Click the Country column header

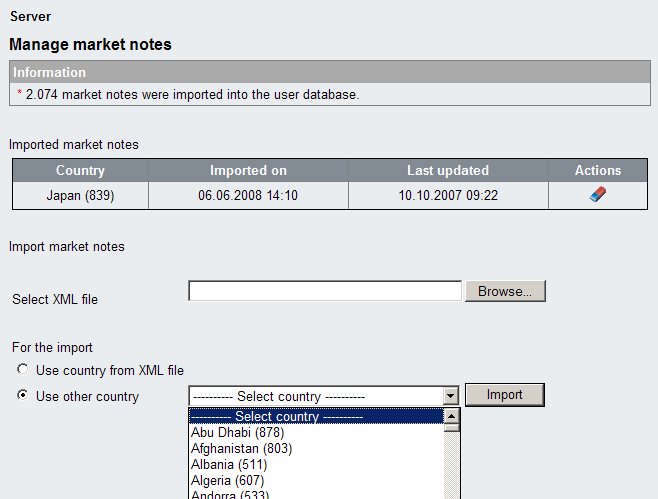point(80,171)
